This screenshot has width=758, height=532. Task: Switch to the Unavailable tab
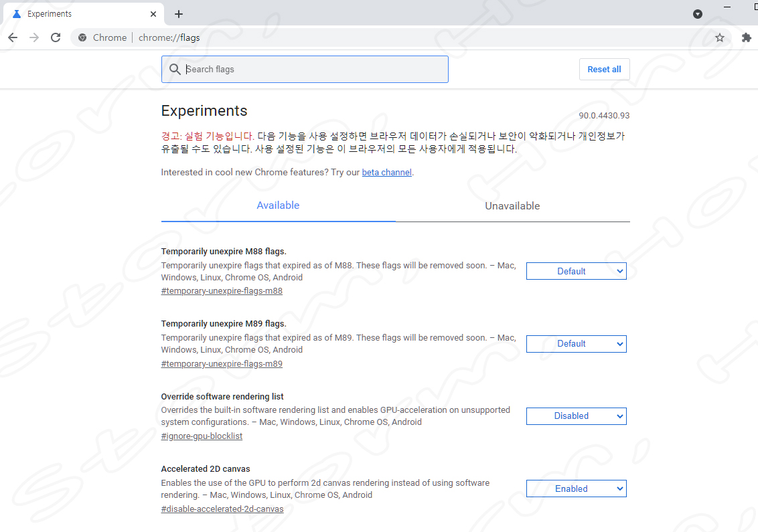point(512,206)
